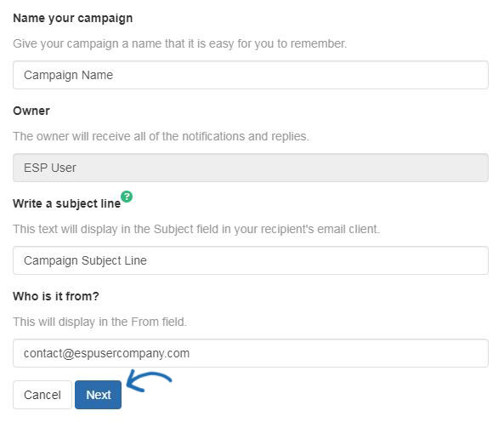
Task: Click the 'This will display in the From field' text
Action: click(x=99, y=322)
